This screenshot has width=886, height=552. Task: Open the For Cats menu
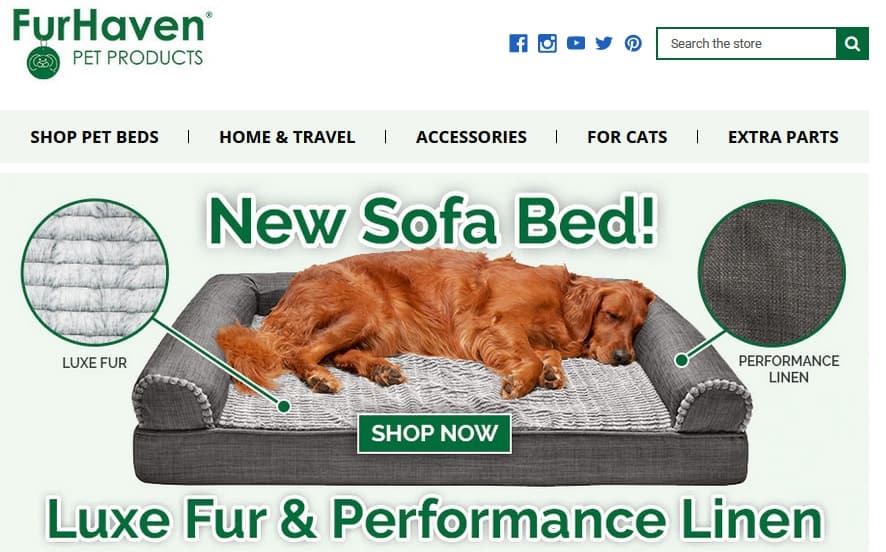point(627,137)
